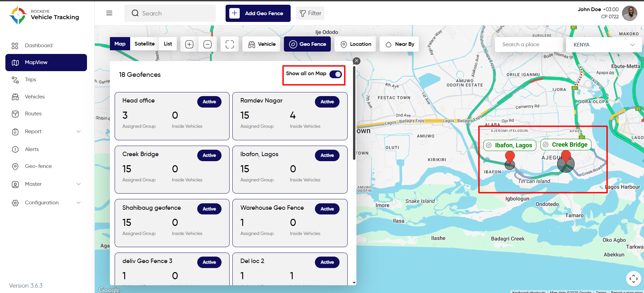Click the Alerts sidebar icon

coord(15,149)
